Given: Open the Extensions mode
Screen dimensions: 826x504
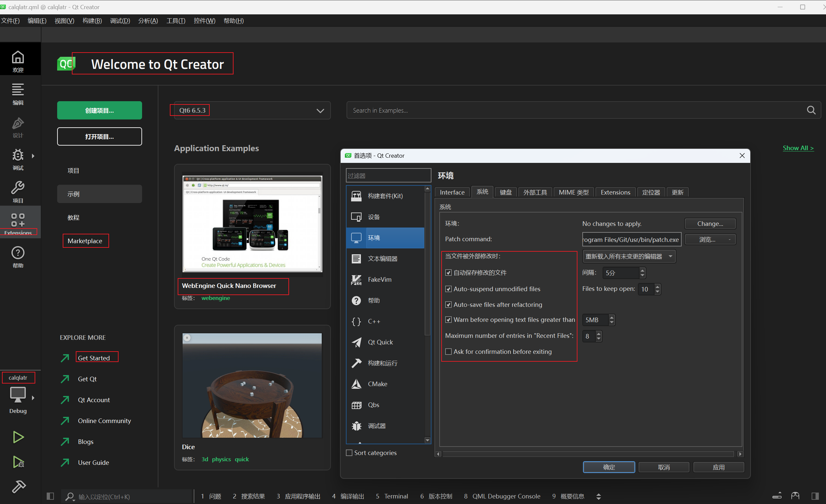Looking at the screenshot, I should point(18,223).
